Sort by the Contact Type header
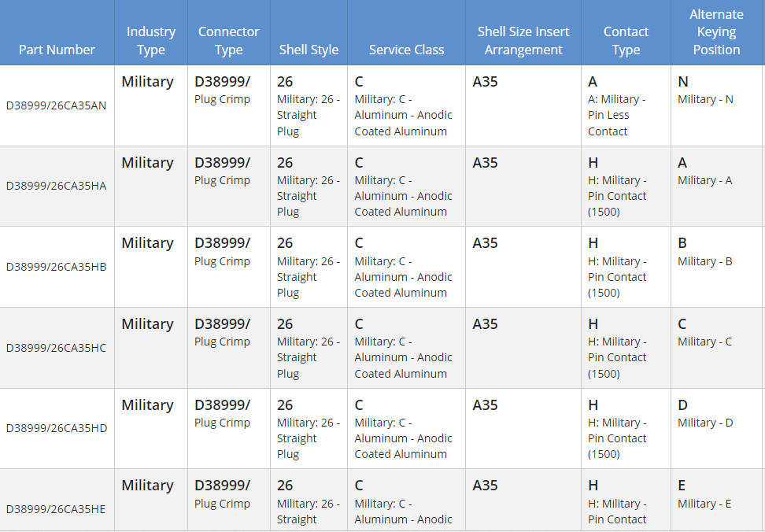The image size is (765, 532). point(626,40)
